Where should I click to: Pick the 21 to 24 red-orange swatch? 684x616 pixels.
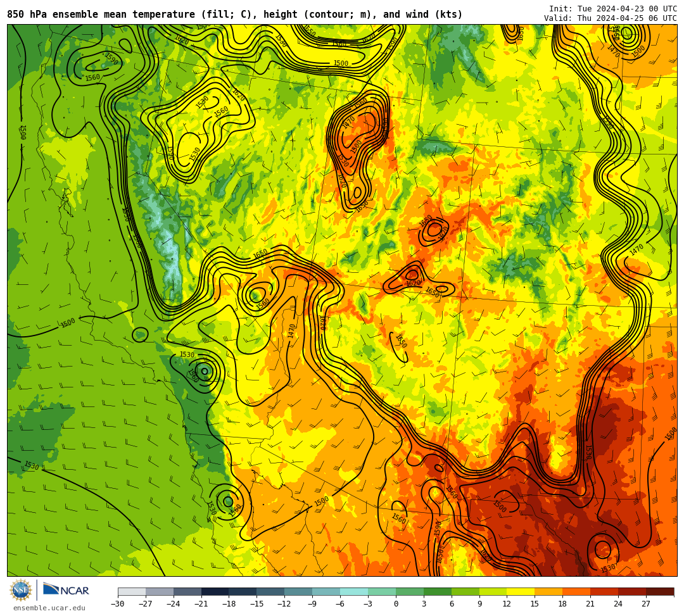605,591
